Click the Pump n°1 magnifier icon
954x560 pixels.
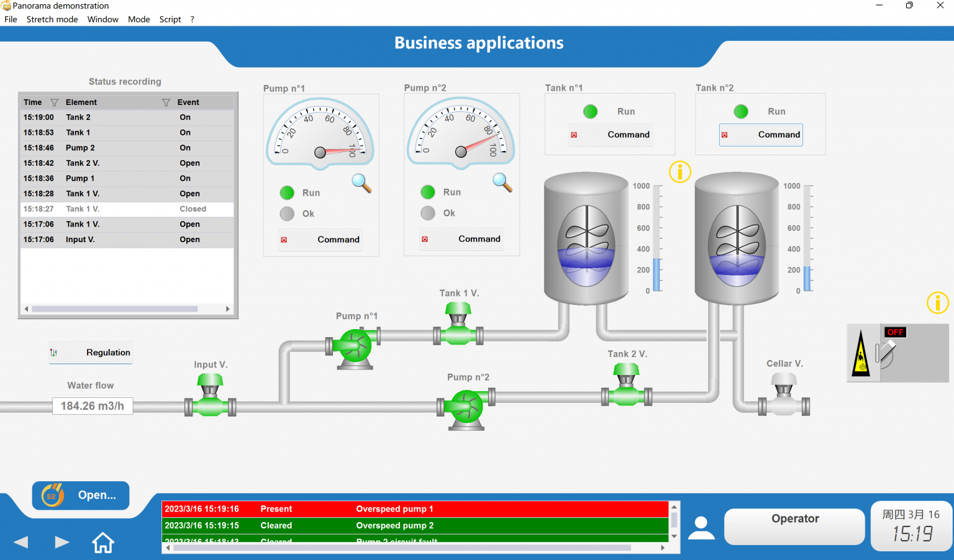(x=361, y=183)
